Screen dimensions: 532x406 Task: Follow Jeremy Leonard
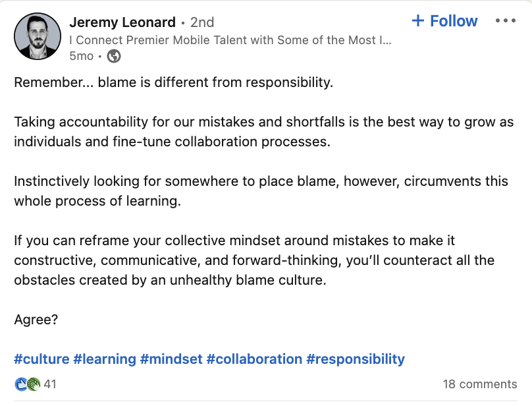tap(444, 21)
